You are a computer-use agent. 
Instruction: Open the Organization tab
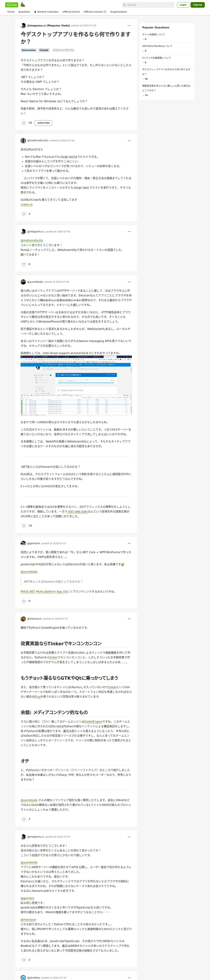point(119,12)
